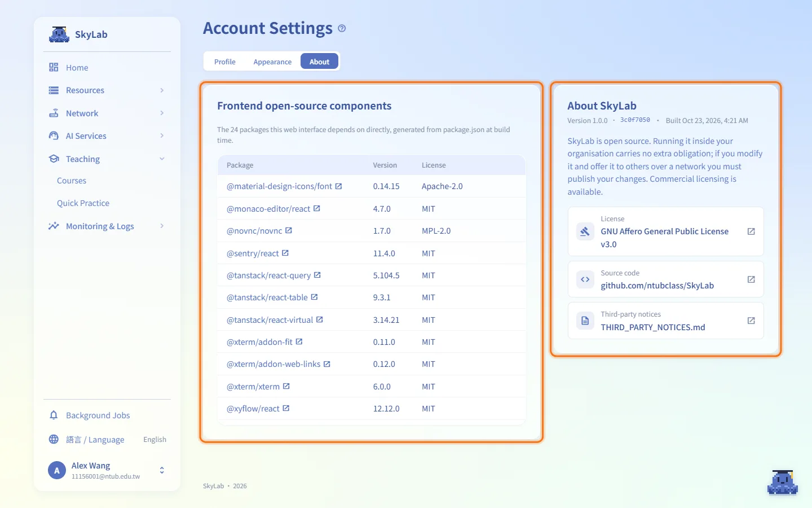Open Quick Practice under Teaching
812x508 pixels.
tap(83, 203)
